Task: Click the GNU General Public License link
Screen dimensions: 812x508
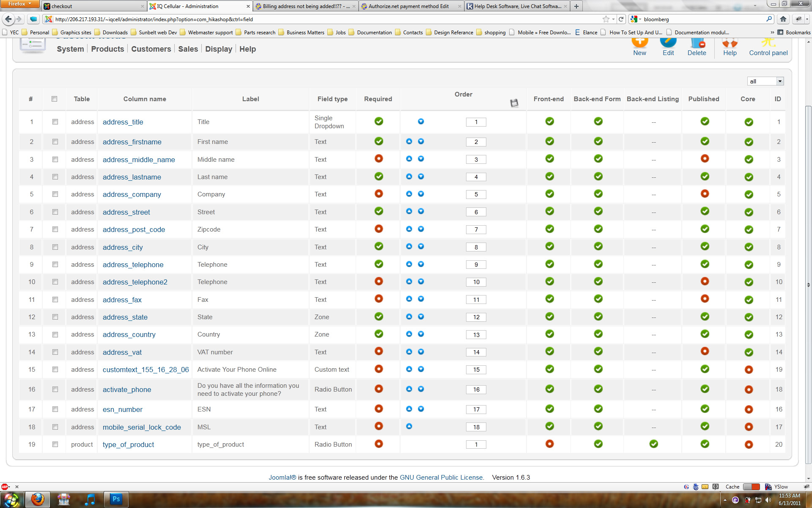Action: (x=442, y=478)
